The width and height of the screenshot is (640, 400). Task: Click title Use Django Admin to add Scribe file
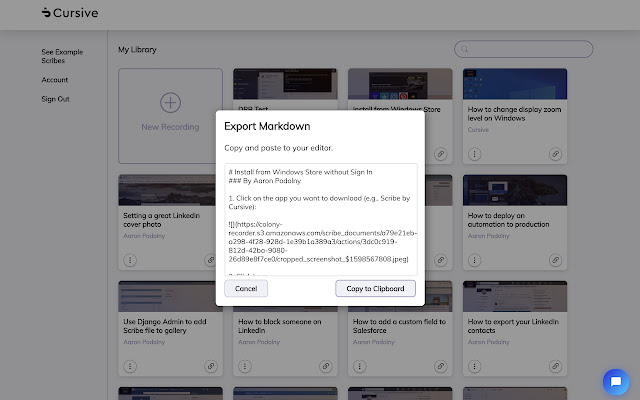[165, 326]
